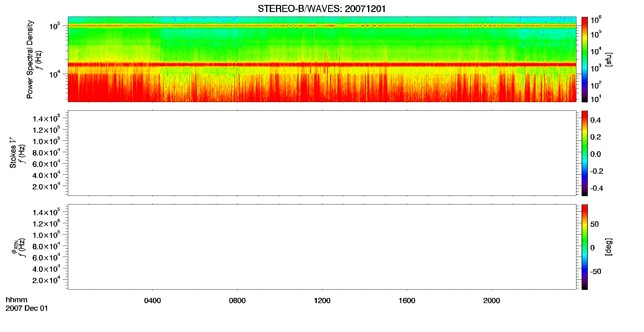Click the red band near 100 kHz
This screenshot has height=332, width=644.
[322, 26]
